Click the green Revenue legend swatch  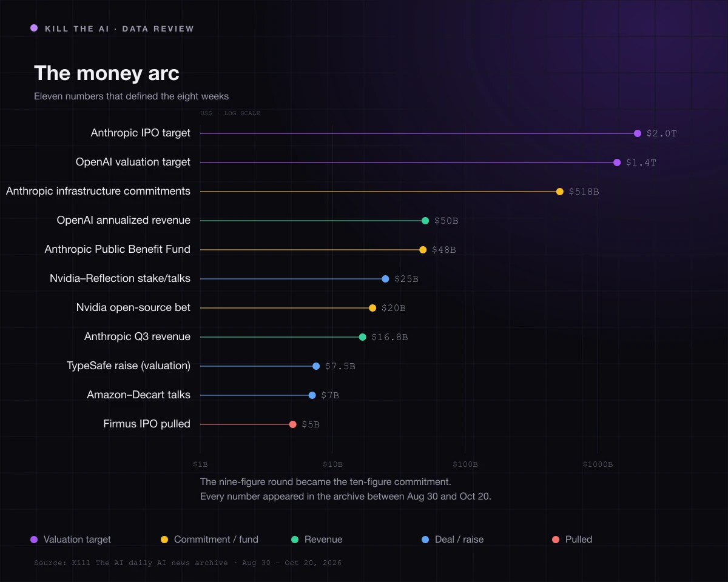(x=295, y=540)
